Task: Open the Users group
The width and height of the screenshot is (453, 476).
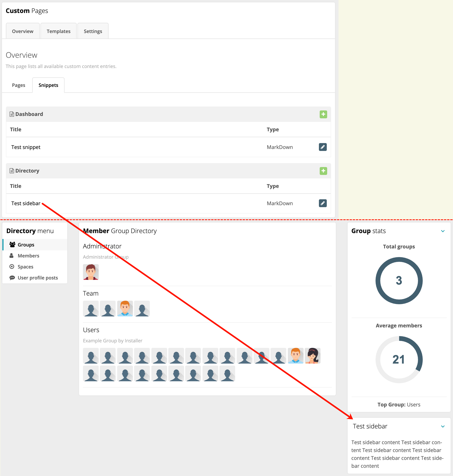Action: [91, 330]
